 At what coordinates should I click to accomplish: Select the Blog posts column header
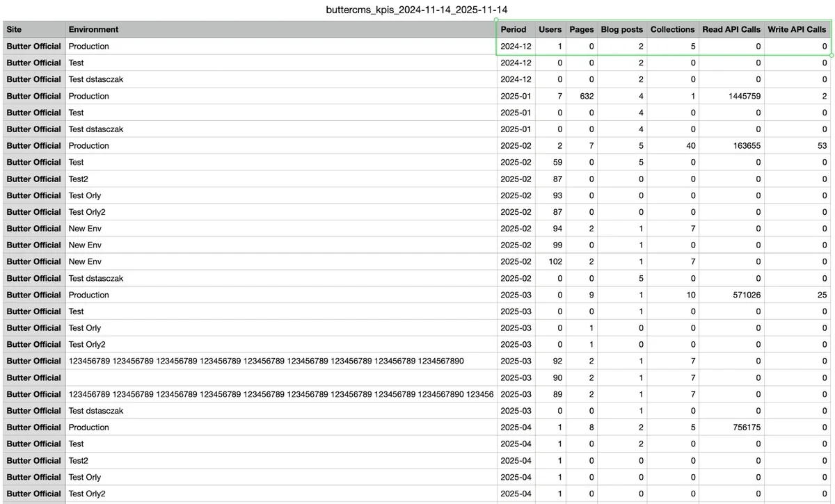621,29
